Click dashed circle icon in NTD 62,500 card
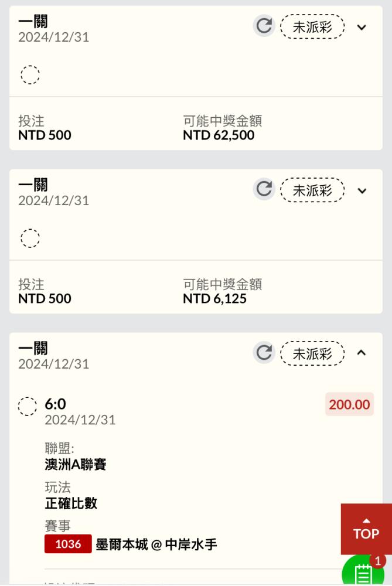 (30, 75)
